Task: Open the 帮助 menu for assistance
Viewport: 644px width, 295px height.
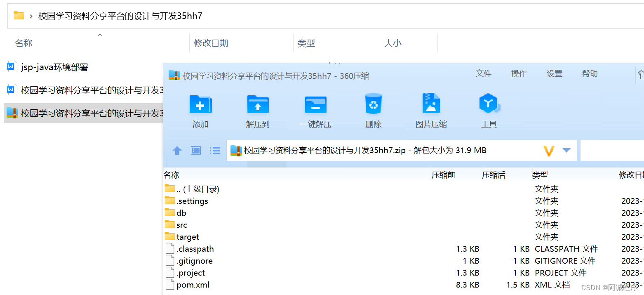Action: (x=589, y=73)
